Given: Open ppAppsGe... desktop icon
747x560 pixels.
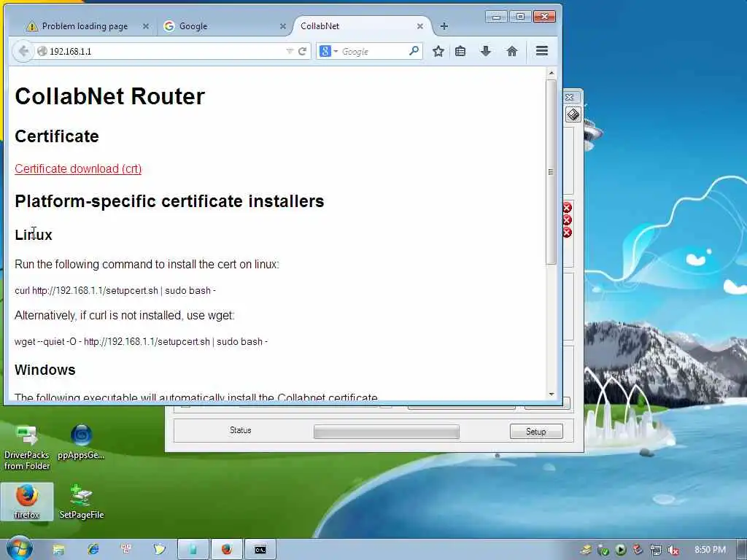Looking at the screenshot, I should 81,442.
